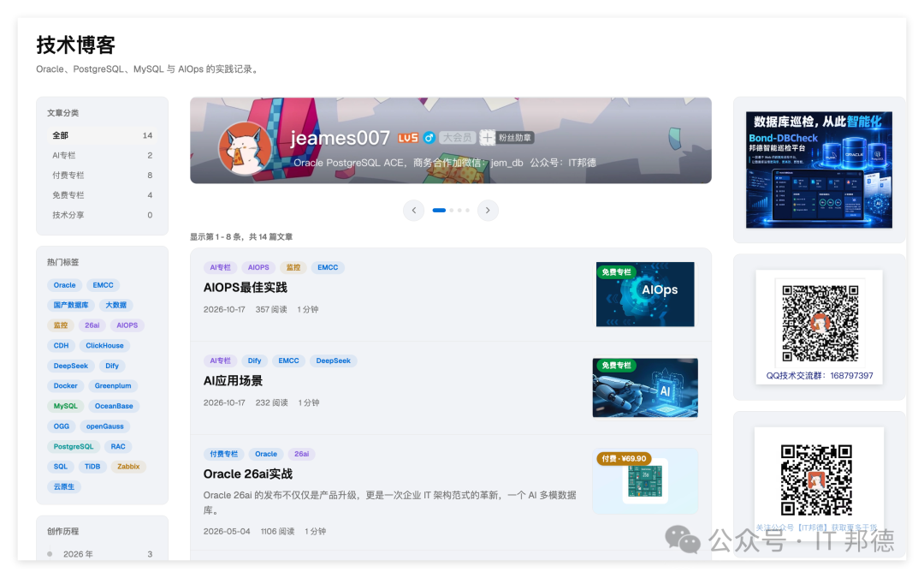The image size is (924, 578).
Task: Click the QQ技术交流群: 168797397 text
Action: point(820,375)
